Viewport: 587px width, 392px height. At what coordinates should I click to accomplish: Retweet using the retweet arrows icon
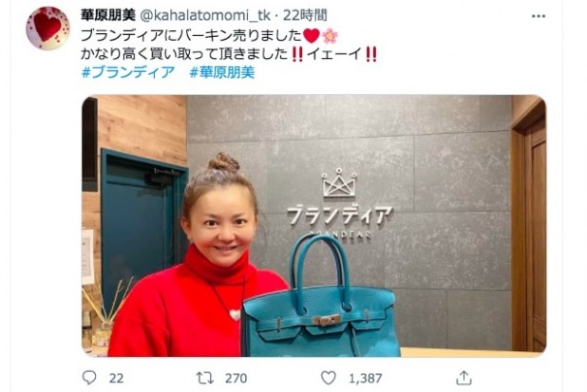tap(205, 378)
